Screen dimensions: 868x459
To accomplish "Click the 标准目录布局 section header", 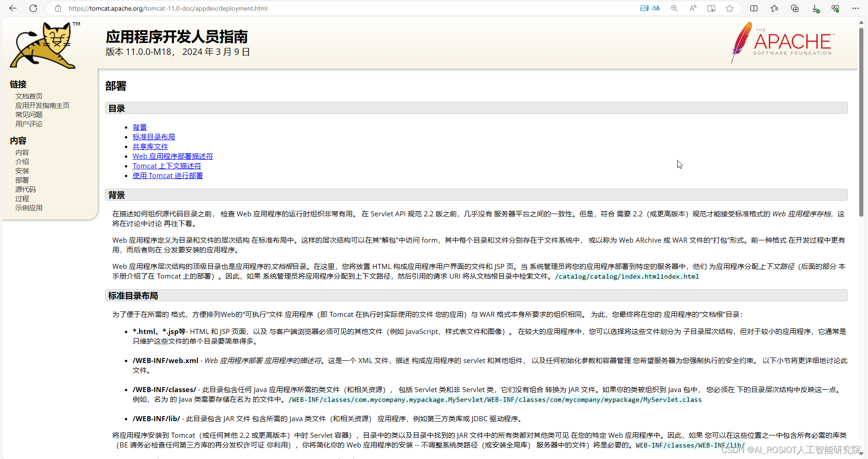I will (x=476, y=295).
